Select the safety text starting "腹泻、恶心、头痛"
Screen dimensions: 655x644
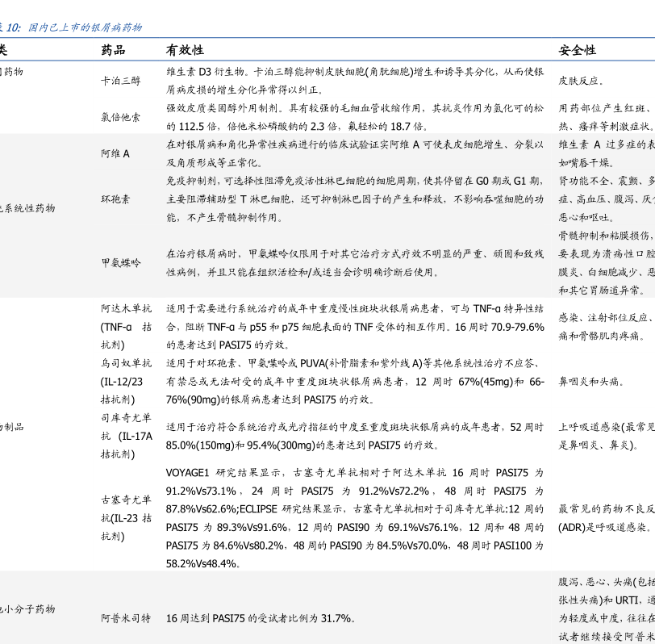coord(607,609)
